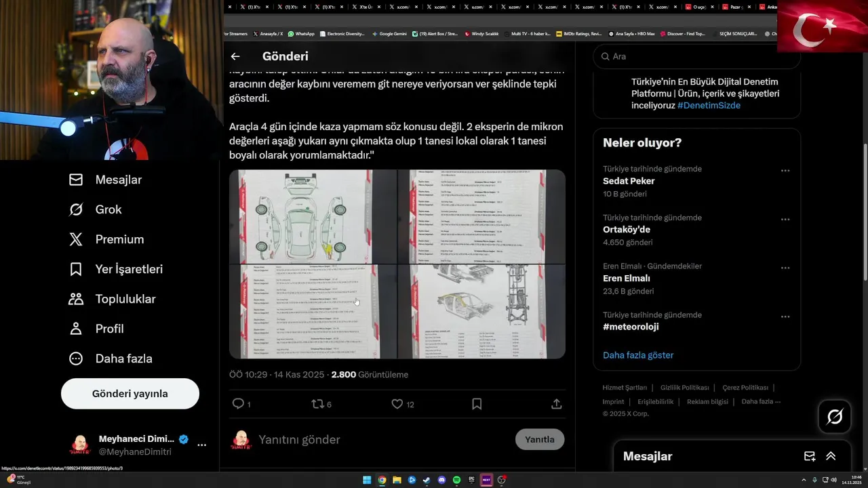Click the Ara search field
The width and height of the screenshot is (868, 488).
(x=697, y=56)
